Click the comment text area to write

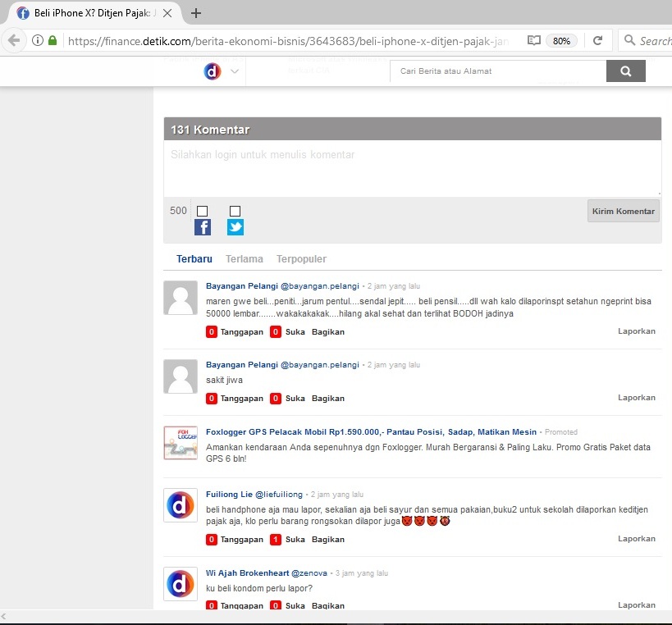412,168
